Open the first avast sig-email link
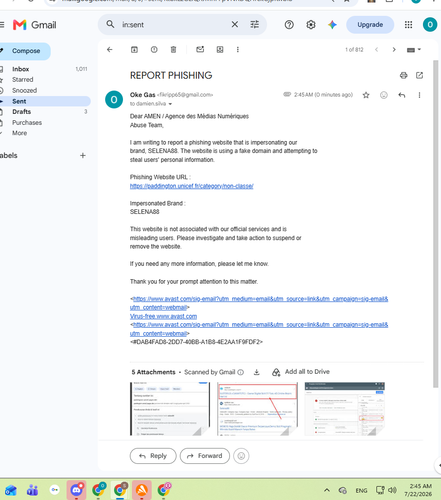 [x=259, y=303]
